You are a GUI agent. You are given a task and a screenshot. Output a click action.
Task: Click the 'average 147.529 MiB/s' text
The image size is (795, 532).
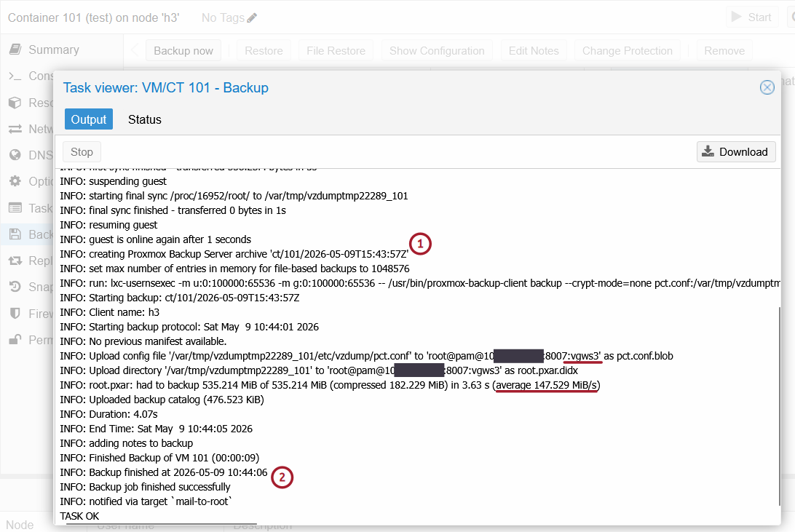point(547,385)
